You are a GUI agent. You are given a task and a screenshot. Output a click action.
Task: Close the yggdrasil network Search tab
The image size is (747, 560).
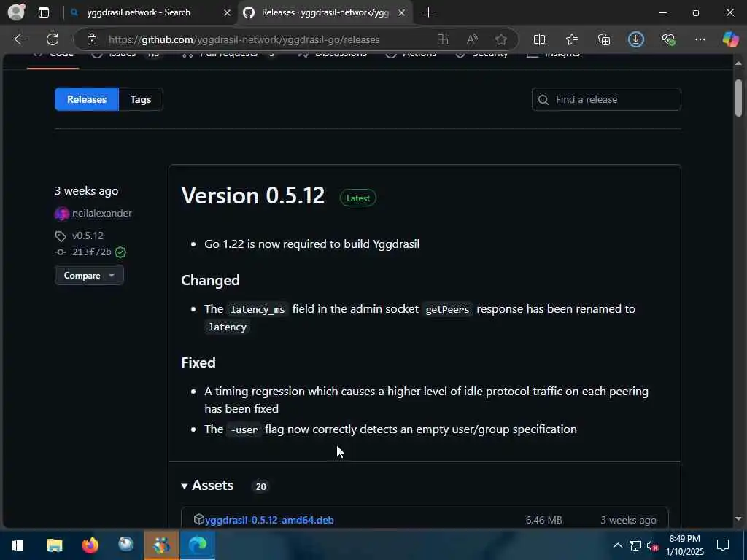[x=228, y=13]
